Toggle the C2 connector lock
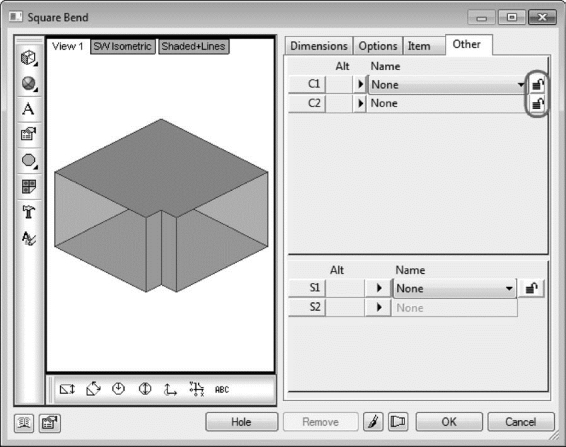The width and height of the screenshot is (566, 447). click(x=538, y=104)
